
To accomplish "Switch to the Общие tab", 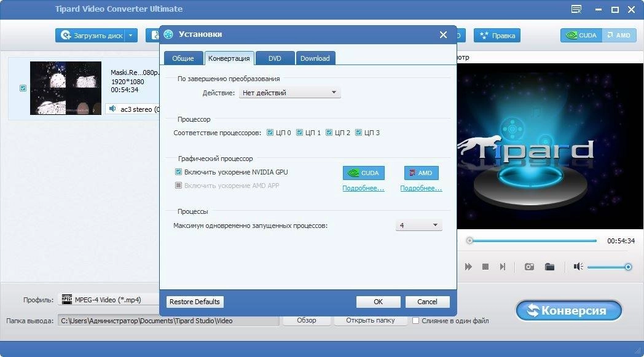I will pyautogui.click(x=183, y=58).
